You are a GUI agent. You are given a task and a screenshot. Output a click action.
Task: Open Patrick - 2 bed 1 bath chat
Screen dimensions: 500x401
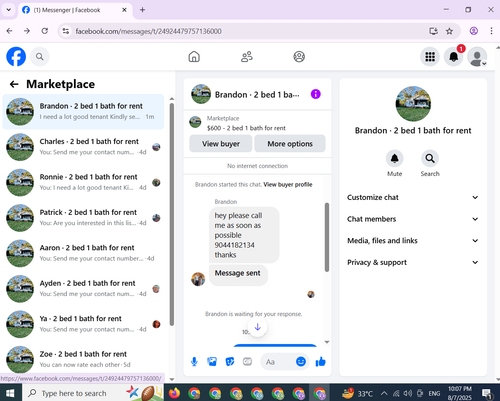click(83, 218)
